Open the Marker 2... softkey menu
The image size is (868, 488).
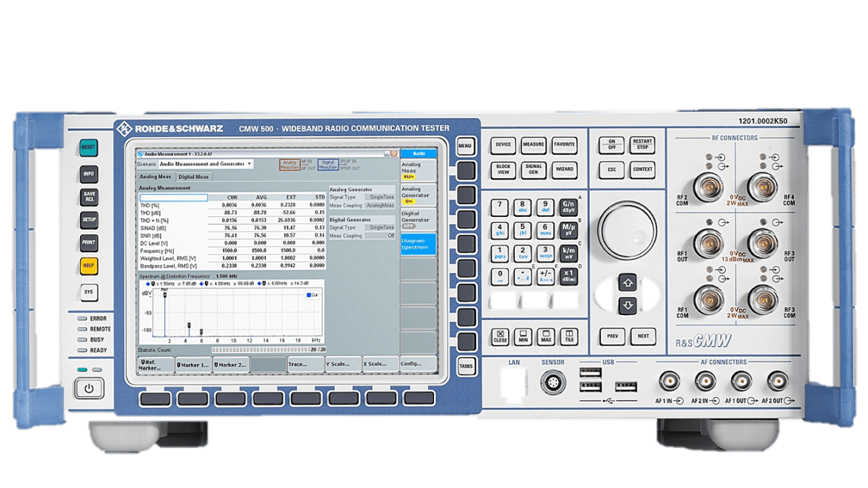pyautogui.click(x=231, y=365)
